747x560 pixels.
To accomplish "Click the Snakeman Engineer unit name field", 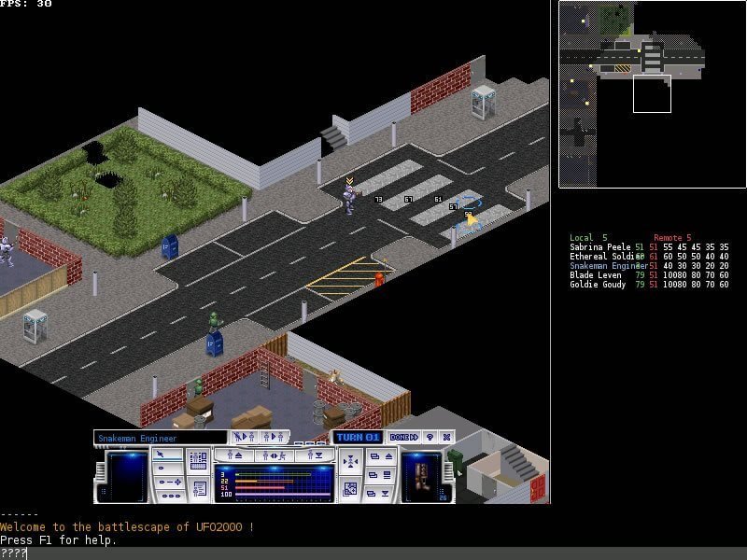I will [160, 438].
